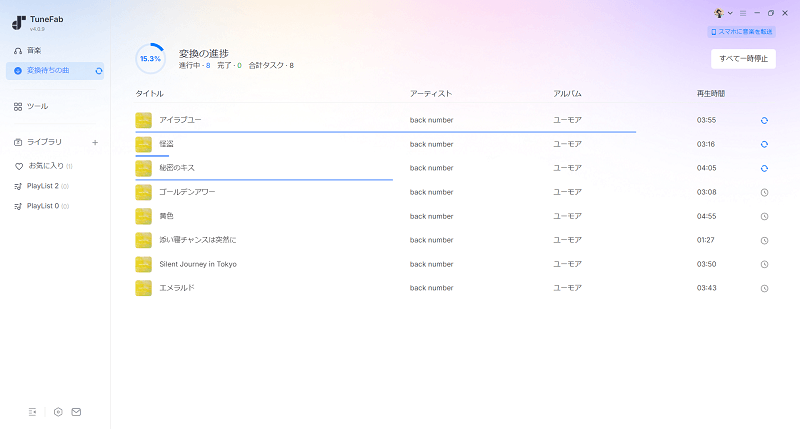Click the 再生時間 column header
The height and width of the screenshot is (429, 800).
pyautogui.click(x=711, y=94)
